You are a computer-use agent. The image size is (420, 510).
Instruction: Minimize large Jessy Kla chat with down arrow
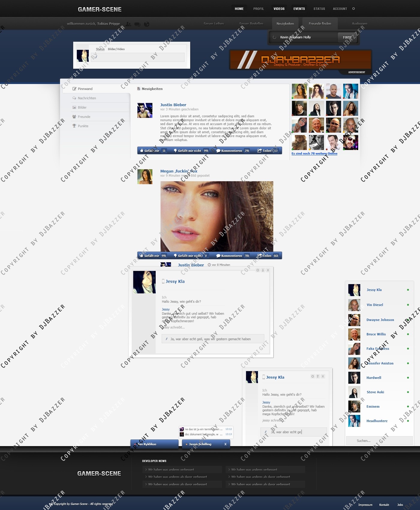point(263,270)
